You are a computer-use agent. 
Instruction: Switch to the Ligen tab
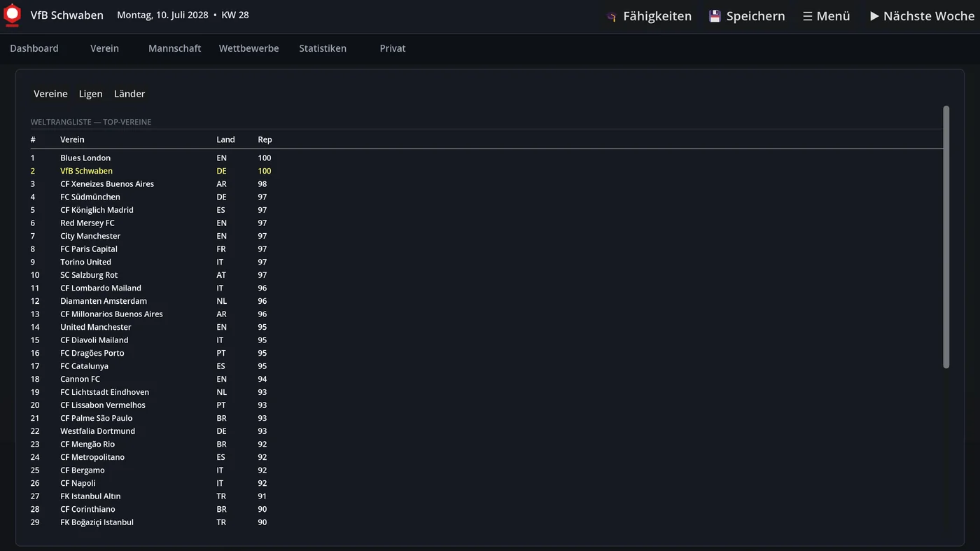[90, 94]
